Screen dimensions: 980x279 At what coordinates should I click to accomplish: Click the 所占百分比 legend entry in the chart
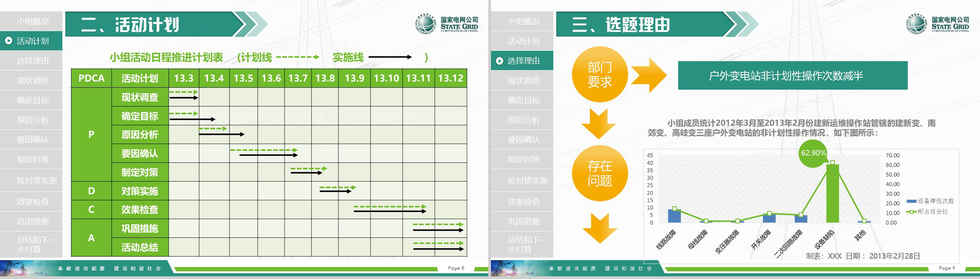[x=928, y=212]
